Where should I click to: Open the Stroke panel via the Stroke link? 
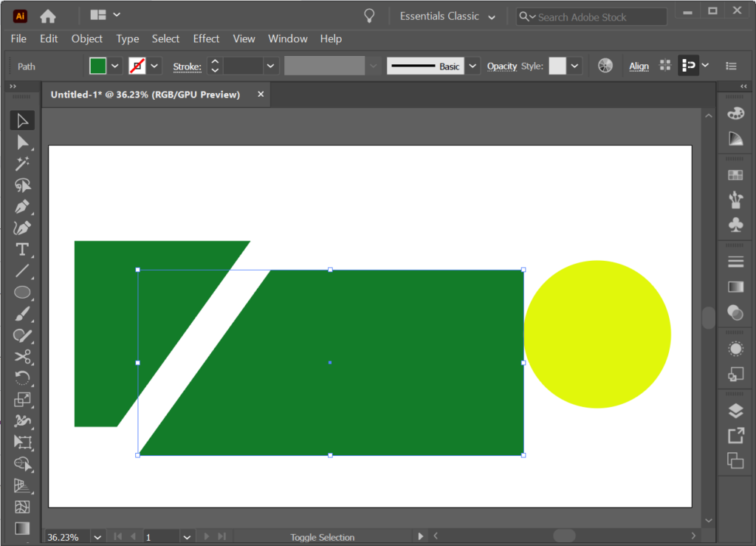tap(188, 66)
